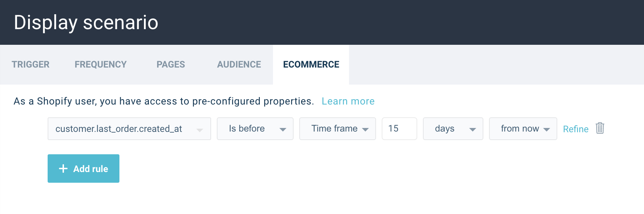Expand the 'Time frame' dropdown

(337, 129)
